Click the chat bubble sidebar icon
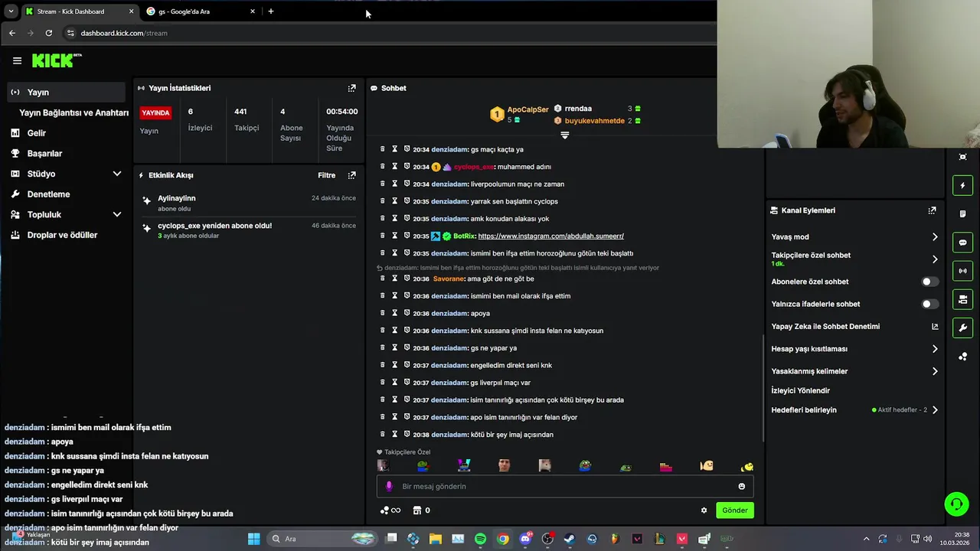This screenshot has height=551, width=980. click(962, 243)
